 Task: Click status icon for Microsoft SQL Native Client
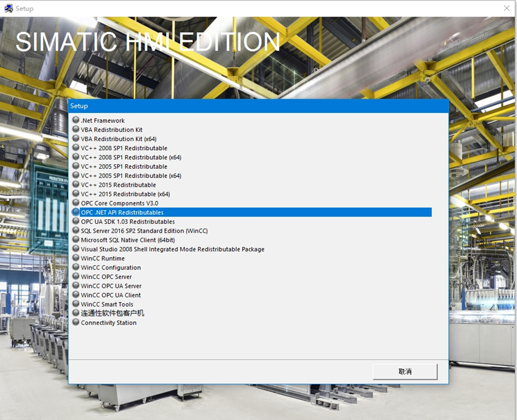point(76,239)
